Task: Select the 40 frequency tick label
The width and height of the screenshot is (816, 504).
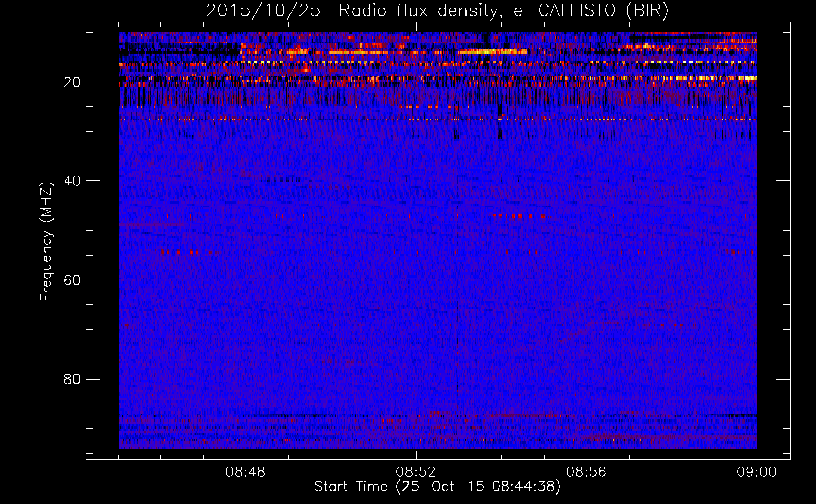Action: 72,181
